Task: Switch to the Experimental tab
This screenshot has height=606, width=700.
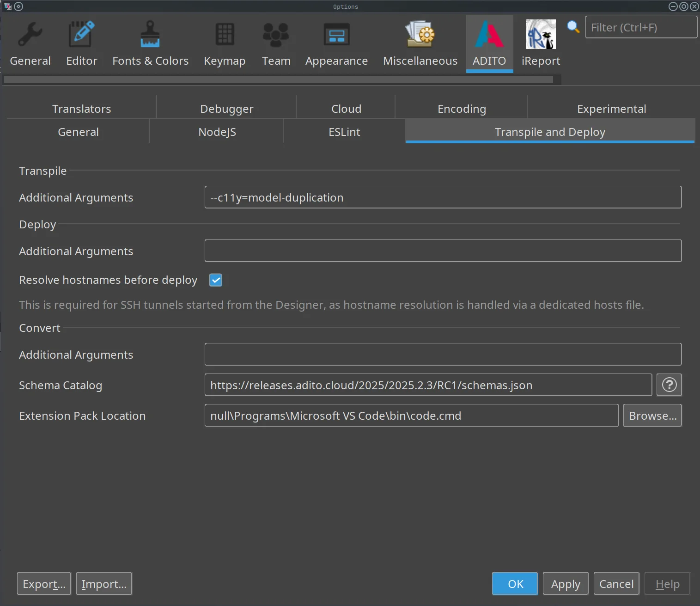Action: pos(611,109)
